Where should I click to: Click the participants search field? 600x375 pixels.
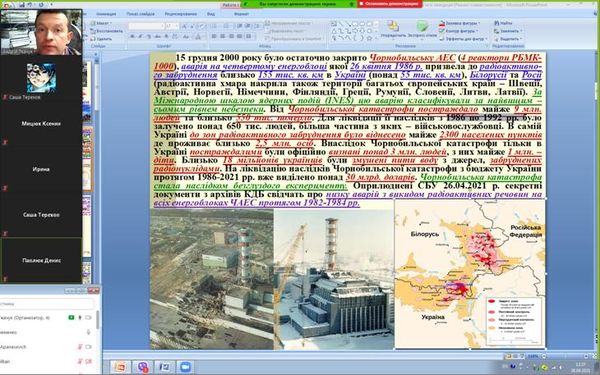(x=47, y=304)
